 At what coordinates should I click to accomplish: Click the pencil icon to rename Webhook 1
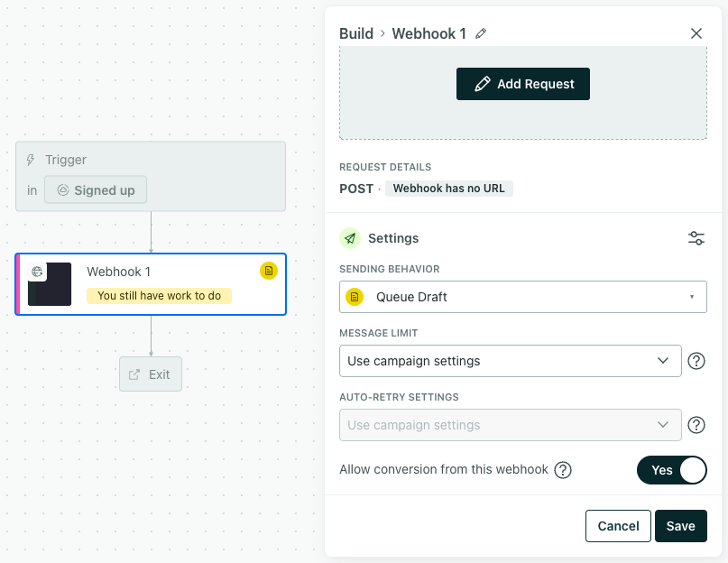tap(481, 33)
